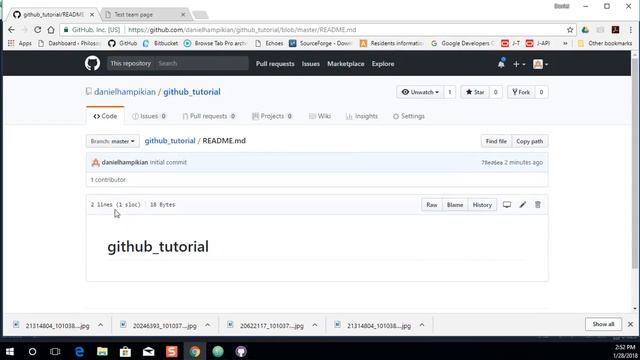
Task: Click the repository search field
Action: click(x=202, y=64)
